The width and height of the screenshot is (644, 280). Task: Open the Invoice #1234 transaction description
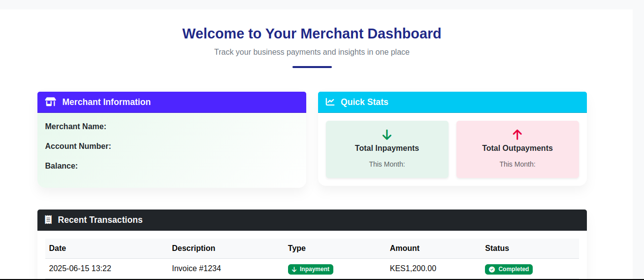(196, 269)
